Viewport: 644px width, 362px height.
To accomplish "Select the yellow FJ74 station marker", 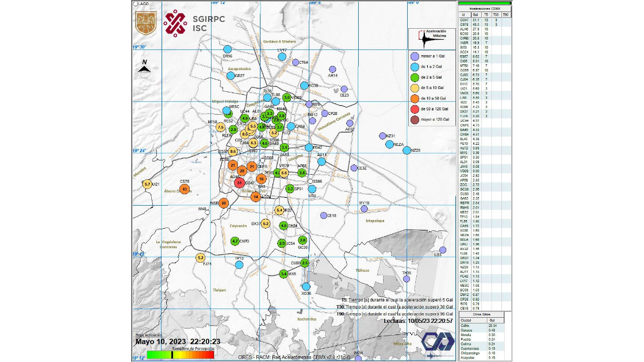I will point(201,258).
